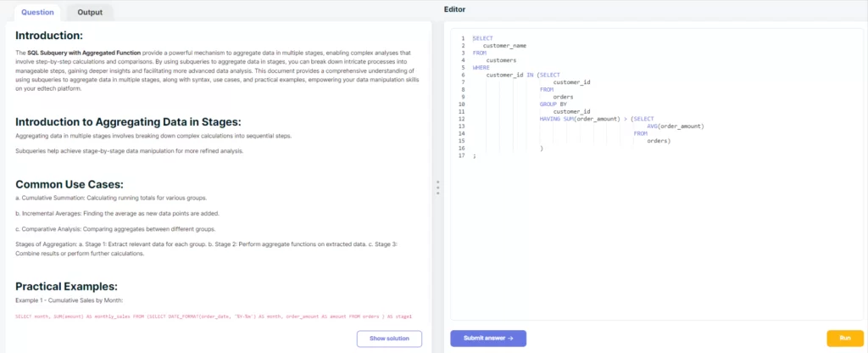The height and width of the screenshot is (353, 868).
Task: Click 'a. Cumulative Summation' use case line
Action: (111, 198)
